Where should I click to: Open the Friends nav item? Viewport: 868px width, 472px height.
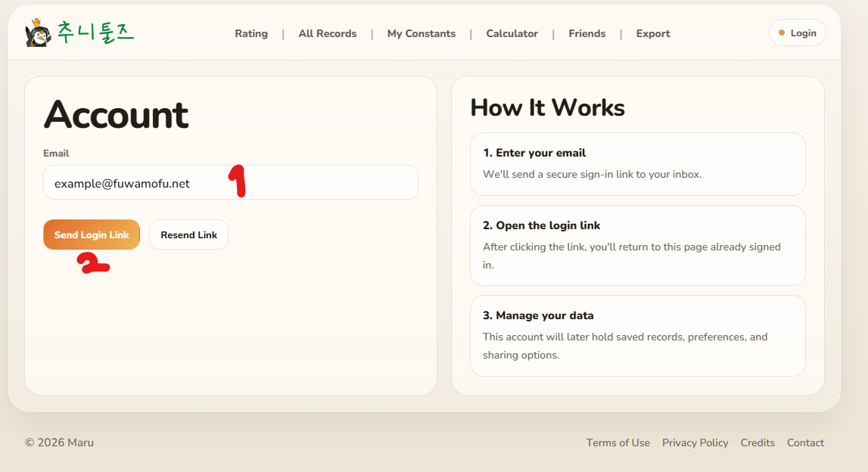[587, 33]
